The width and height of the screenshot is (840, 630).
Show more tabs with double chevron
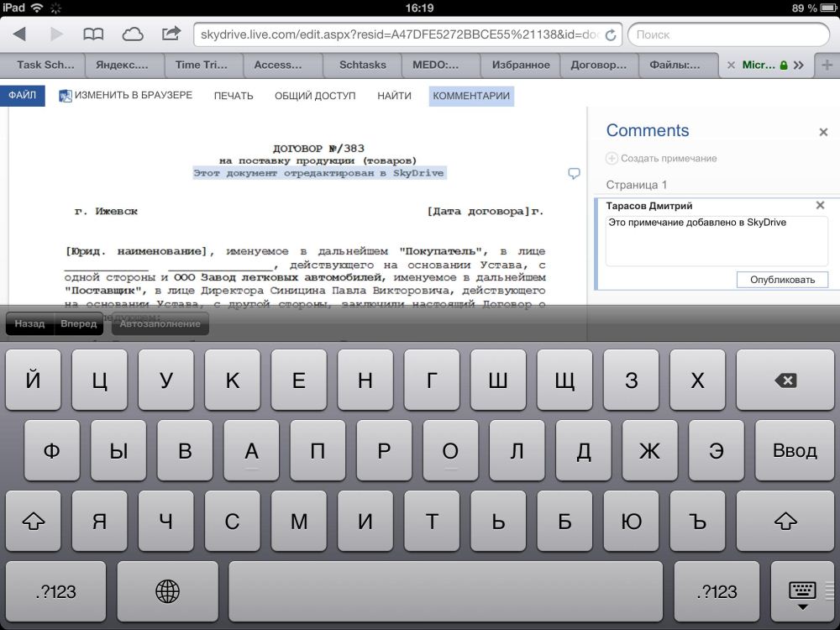pyautogui.click(x=799, y=66)
